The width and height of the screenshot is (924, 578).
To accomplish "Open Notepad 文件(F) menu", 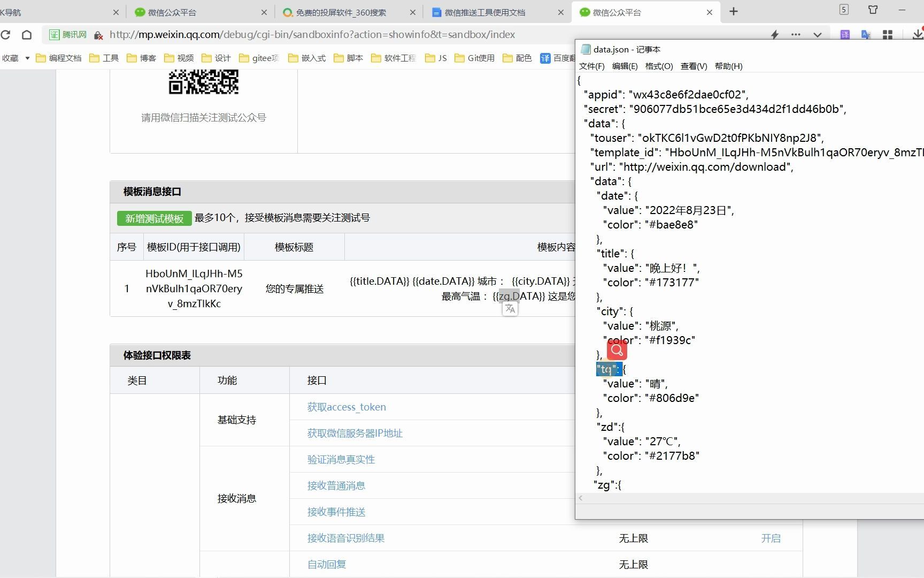I will coord(591,66).
